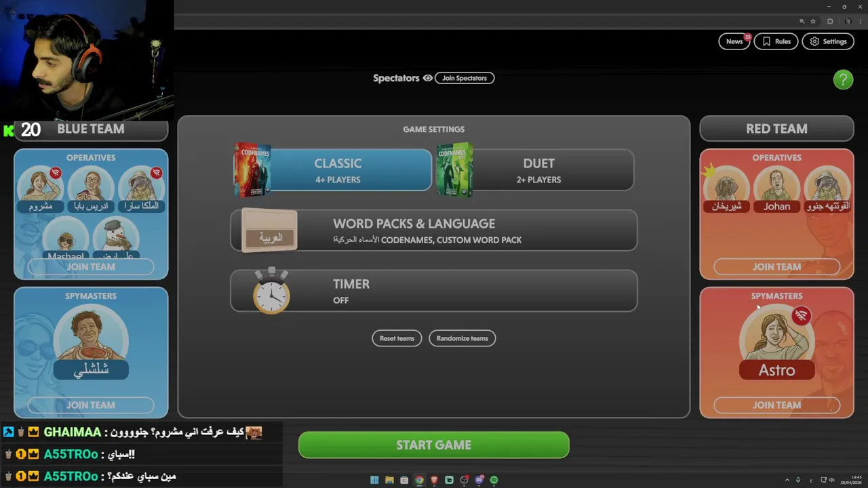Viewport: 868px width, 488px height.
Task: Open browser zoom magnifier icon
Action: pos(802,21)
